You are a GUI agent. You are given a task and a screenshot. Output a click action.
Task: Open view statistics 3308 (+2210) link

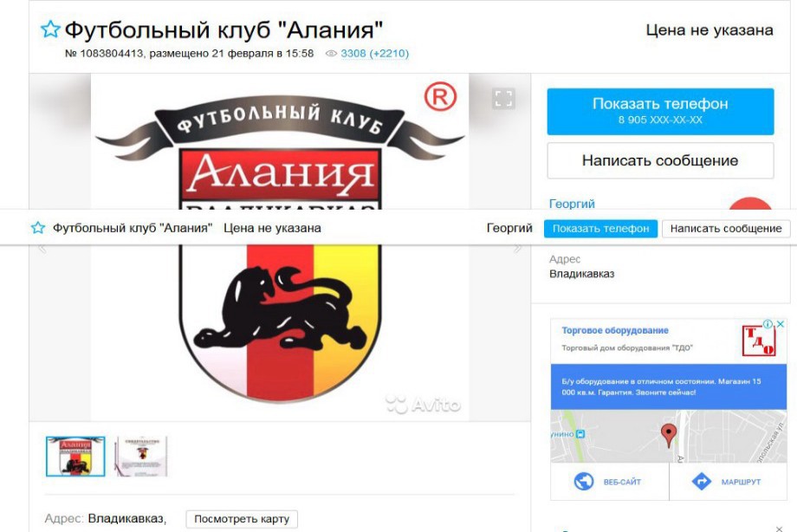(x=374, y=54)
